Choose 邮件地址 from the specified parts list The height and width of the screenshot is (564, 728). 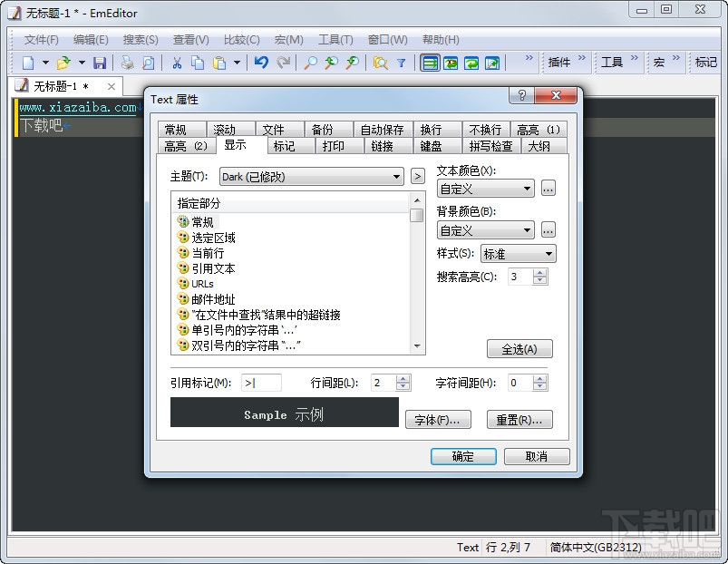212,298
